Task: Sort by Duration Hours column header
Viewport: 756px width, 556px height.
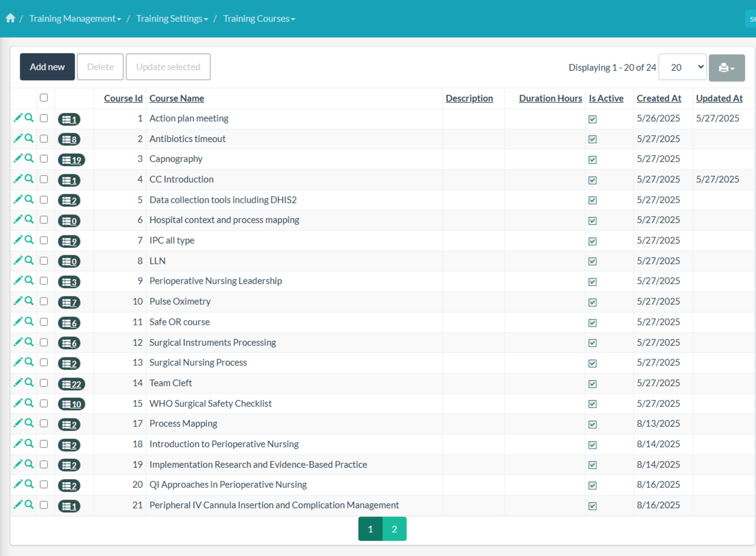Action: pyautogui.click(x=550, y=98)
